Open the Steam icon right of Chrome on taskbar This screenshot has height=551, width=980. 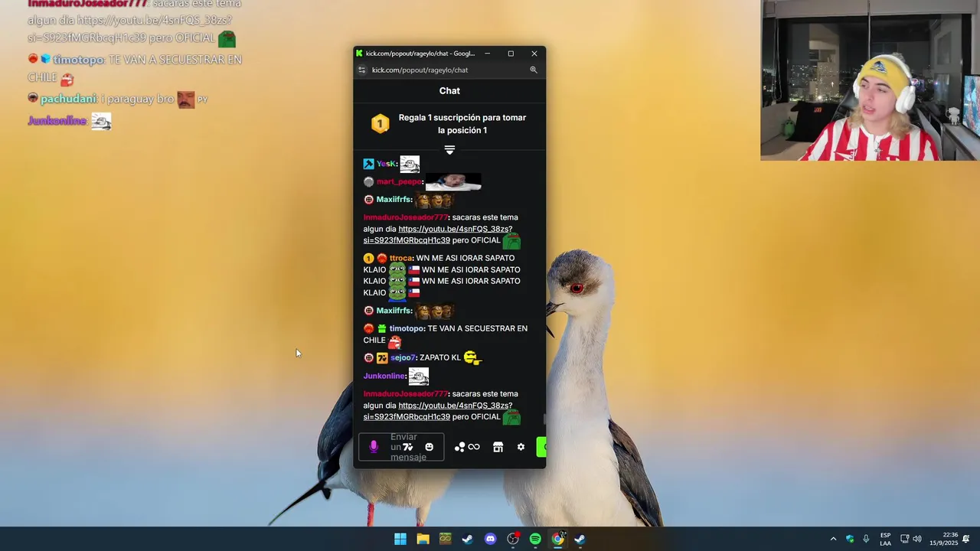pos(580,539)
